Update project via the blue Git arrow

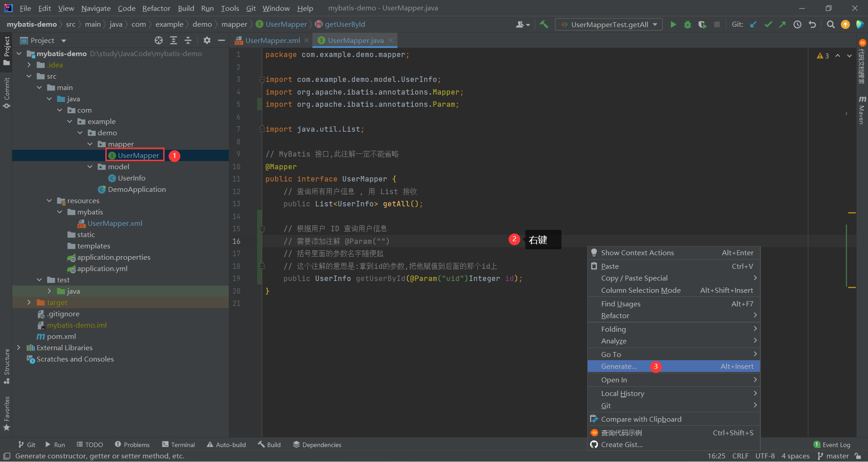(753, 24)
